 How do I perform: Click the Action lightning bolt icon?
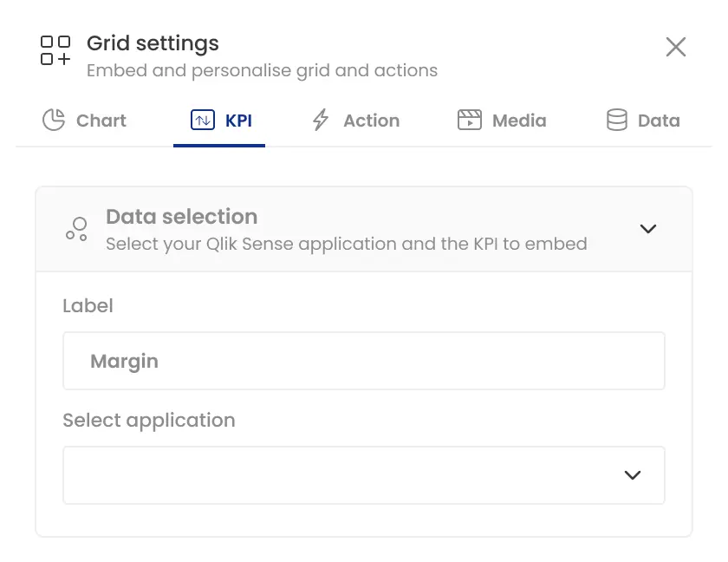coord(321,120)
